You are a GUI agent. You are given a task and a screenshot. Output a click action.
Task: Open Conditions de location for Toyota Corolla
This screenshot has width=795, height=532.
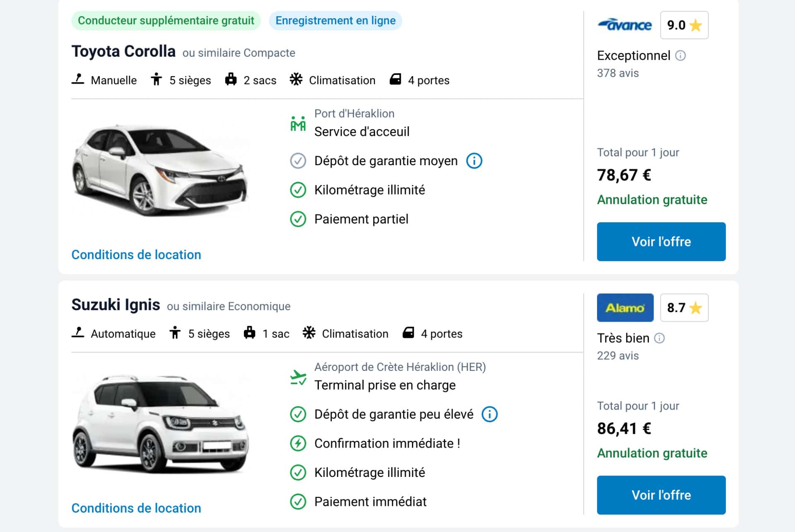tap(136, 255)
